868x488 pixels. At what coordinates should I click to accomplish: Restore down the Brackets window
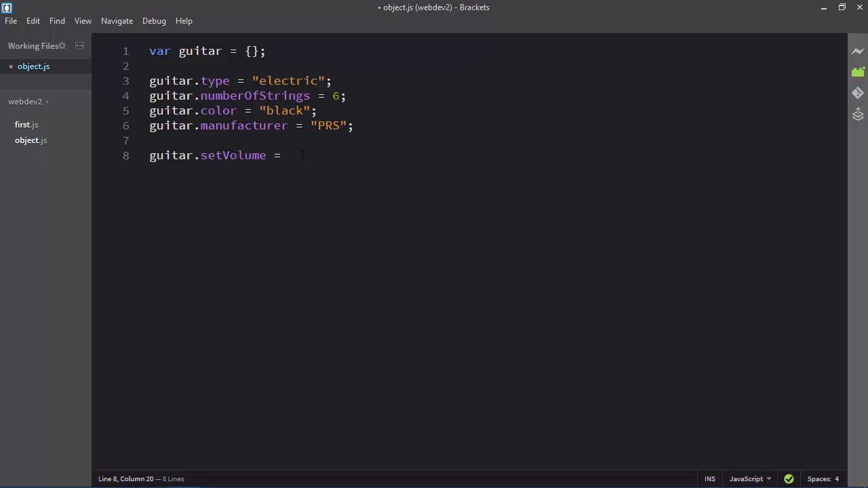(842, 7)
